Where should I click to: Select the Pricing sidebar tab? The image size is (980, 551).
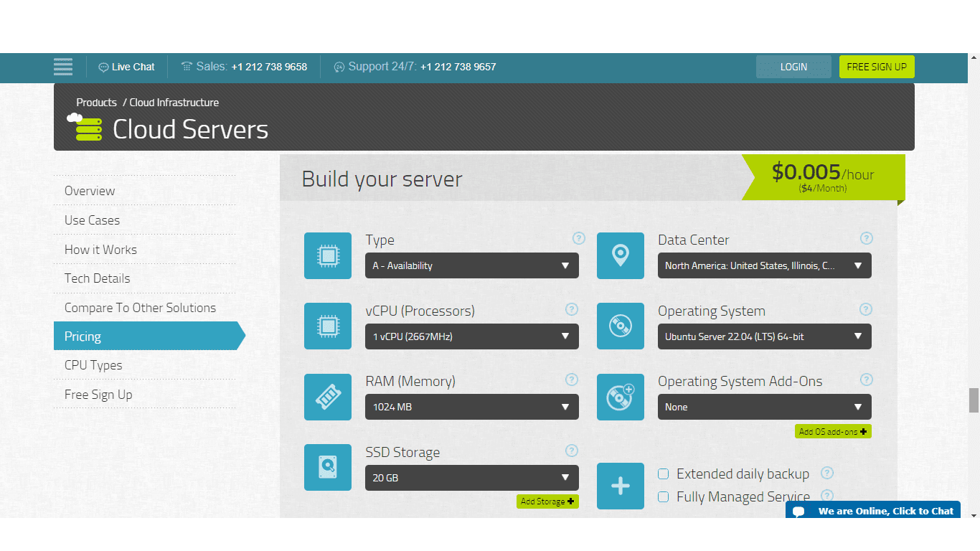click(x=149, y=336)
